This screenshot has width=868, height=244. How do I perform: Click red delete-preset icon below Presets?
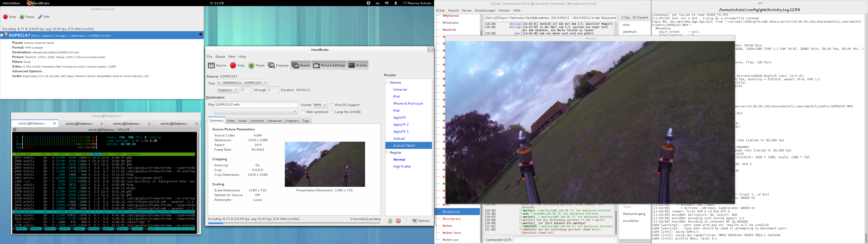pyautogui.click(x=398, y=221)
